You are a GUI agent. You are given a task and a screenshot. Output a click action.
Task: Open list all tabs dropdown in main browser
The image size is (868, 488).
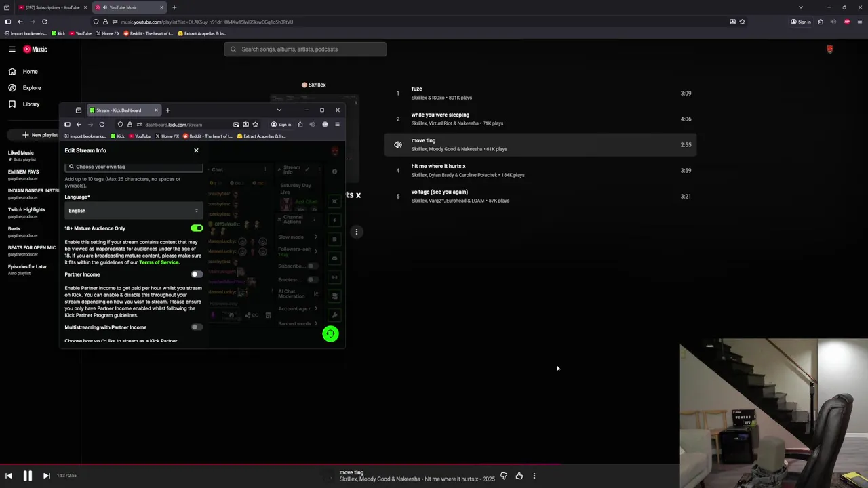(x=800, y=7)
